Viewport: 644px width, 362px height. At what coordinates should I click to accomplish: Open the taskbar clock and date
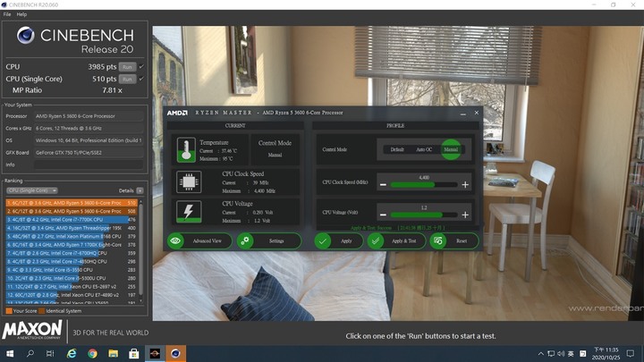pyautogui.click(x=606, y=353)
